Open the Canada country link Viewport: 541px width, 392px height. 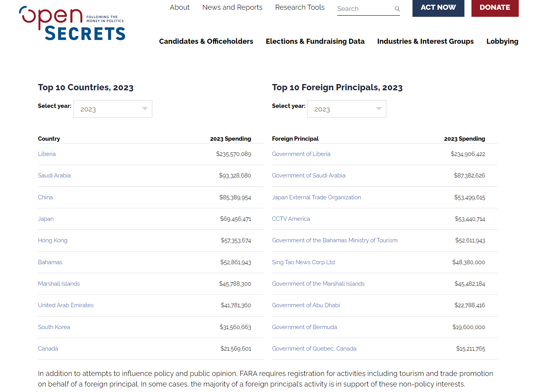tap(48, 349)
